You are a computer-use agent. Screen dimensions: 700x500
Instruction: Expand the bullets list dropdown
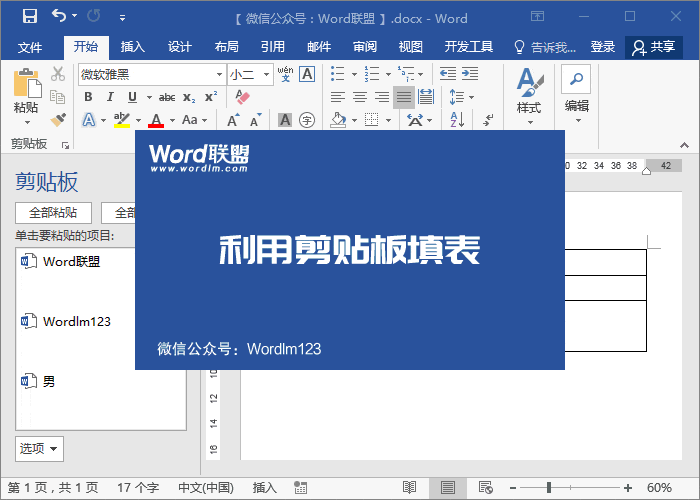[354, 74]
